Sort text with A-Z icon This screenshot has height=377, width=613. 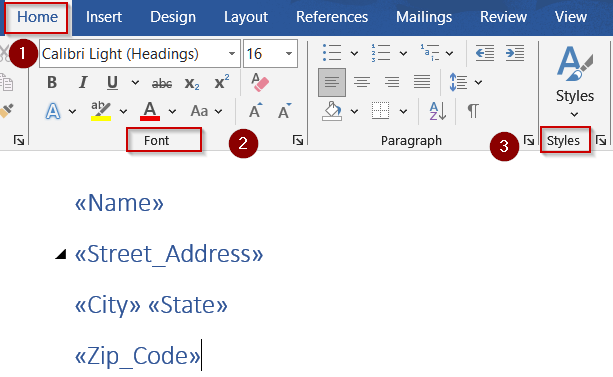point(437,111)
